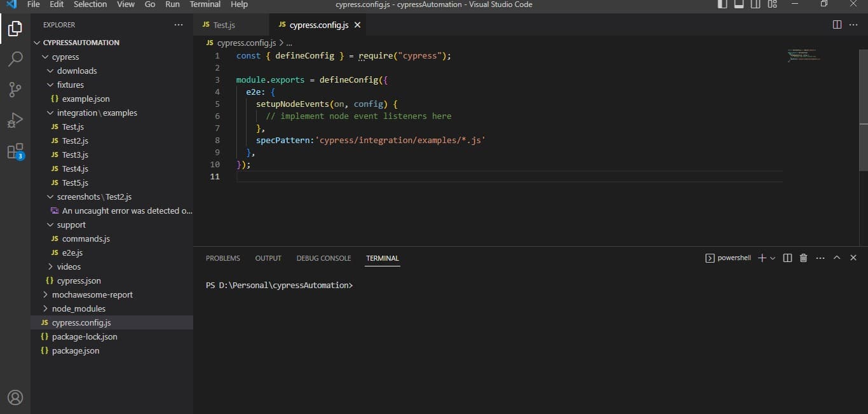Open Test3.js in the explorer

click(x=112, y=155)
